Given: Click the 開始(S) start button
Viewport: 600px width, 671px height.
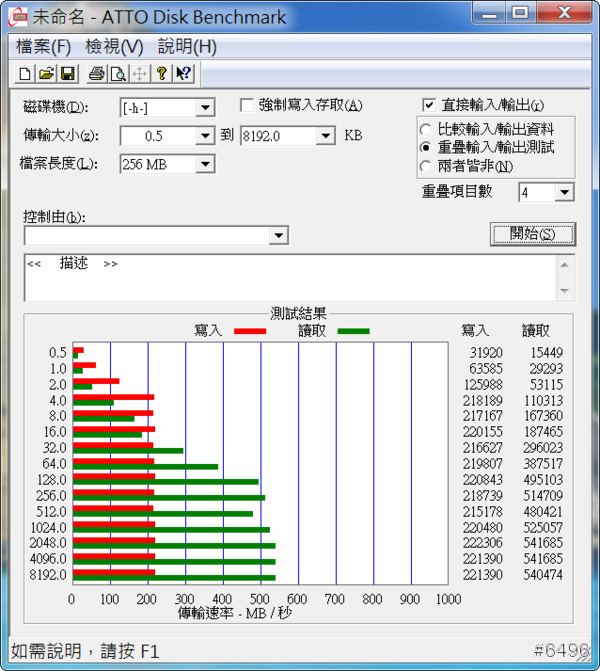Looking at the screenshot, I should click(x=533, y=234).
